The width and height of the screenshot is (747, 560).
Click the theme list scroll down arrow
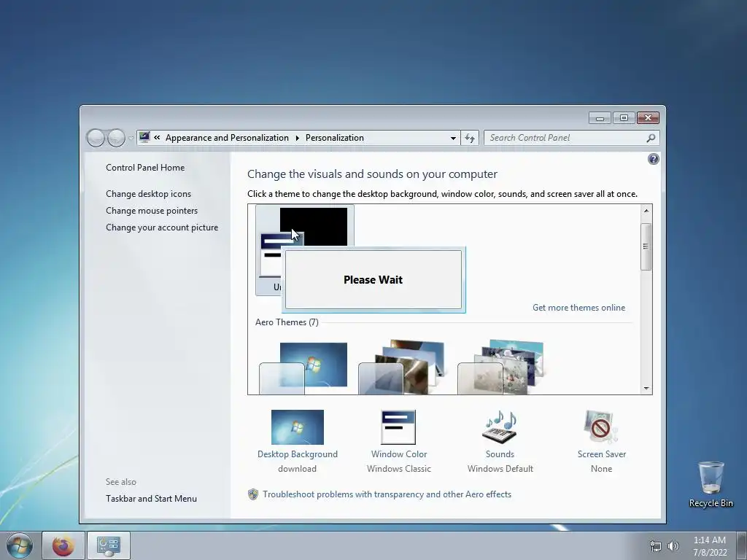tap(646, 388)
